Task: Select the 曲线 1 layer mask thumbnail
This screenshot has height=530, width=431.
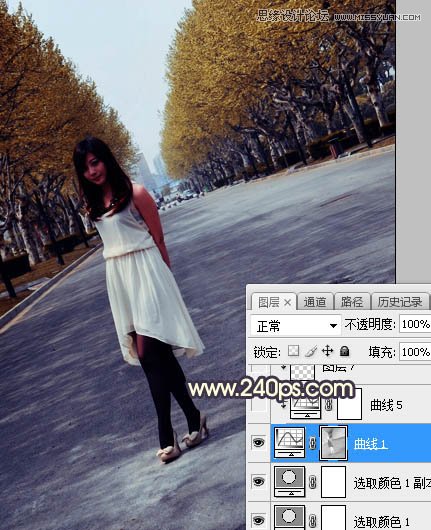Action: pos(334,442)
